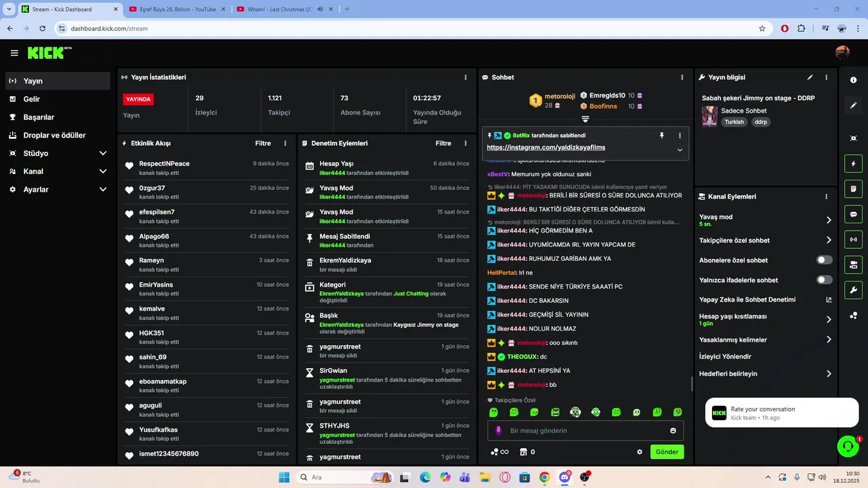Click the info icon in right sidebar
The height and width of the screenshot is (488, 868).
(x=853, y=80)
